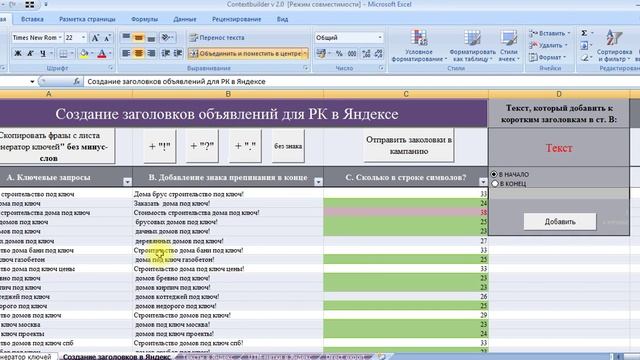The width and height of the screenshot is (640, 360).
Task: Click the '+ "!"' button
Action: [160, 146]
